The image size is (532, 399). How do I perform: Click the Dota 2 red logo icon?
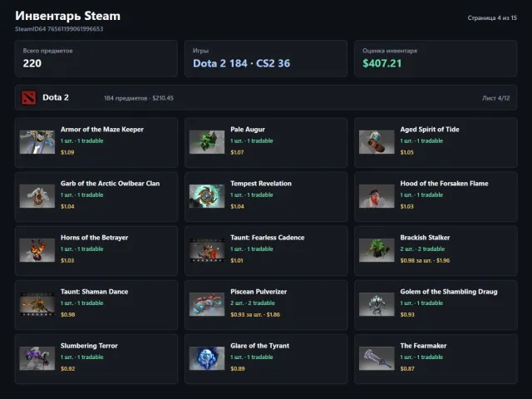[x=28, y=98]
